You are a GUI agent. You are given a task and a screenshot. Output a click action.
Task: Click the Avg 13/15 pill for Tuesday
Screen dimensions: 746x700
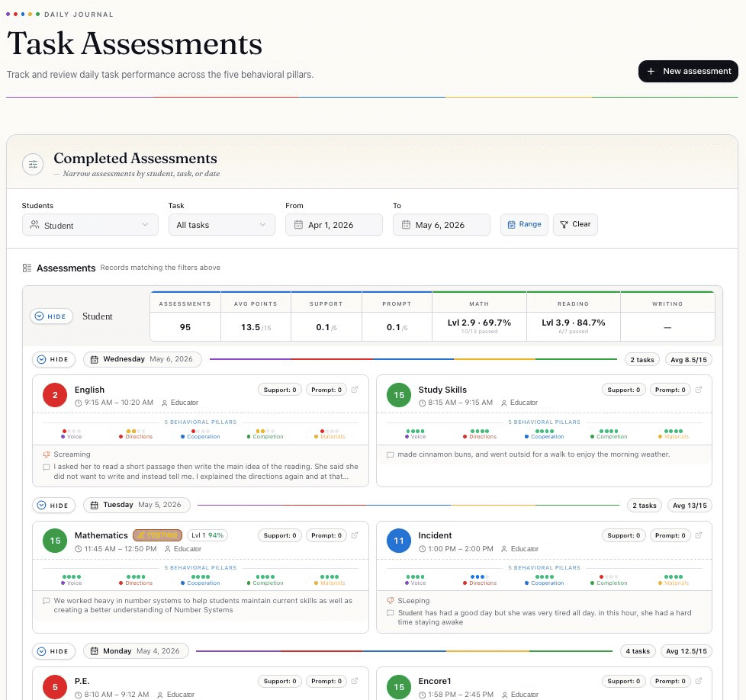[x=690, y=506]
